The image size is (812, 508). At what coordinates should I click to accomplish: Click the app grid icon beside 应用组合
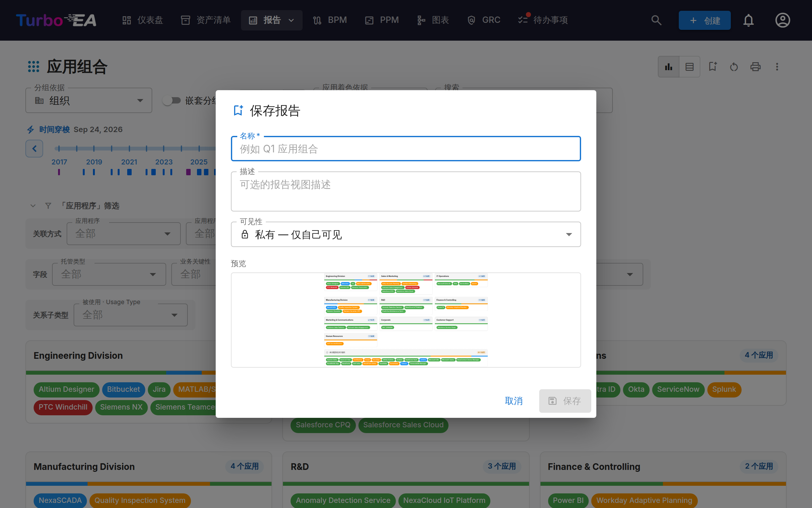click(x=34, y=67)
